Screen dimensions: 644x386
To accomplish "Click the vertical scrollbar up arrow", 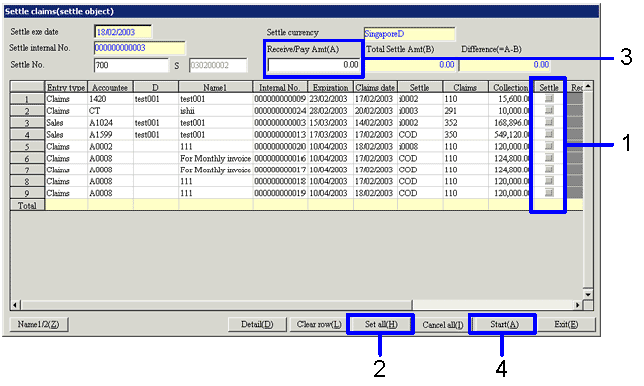I will pos(588,86).
